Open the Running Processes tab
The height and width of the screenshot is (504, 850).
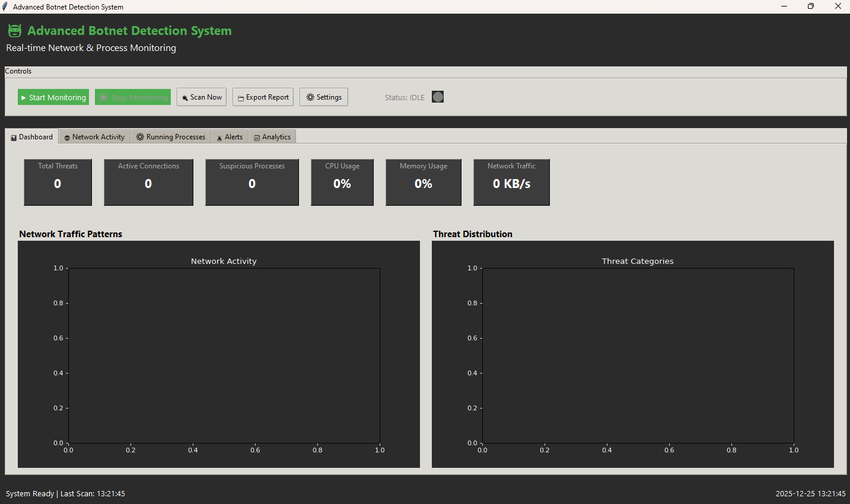pos(171,137)
